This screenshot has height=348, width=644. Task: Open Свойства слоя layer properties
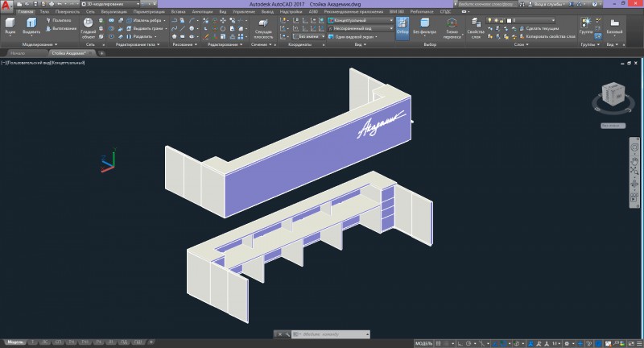click(x=476, y=28)
